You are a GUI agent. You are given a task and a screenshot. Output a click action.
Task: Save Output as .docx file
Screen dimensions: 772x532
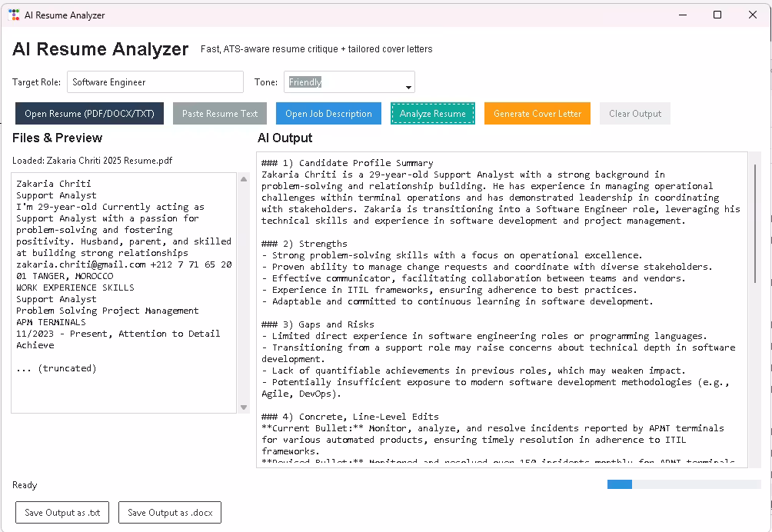pyautogui.click(x=170, y=513)
